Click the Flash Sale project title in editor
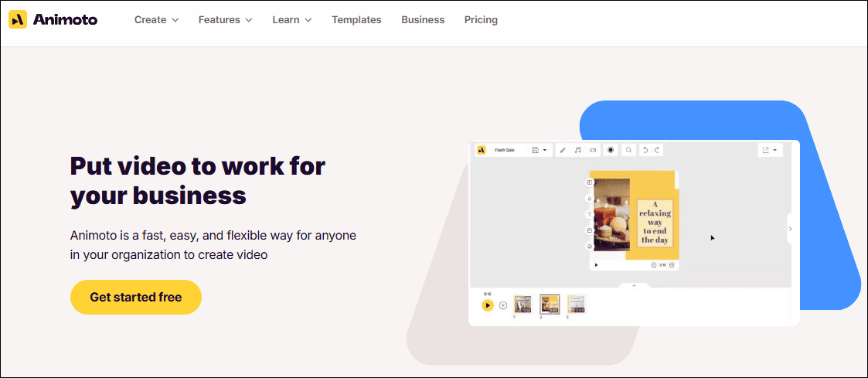Screen dimensions: 868x378 tap(504, 150)
